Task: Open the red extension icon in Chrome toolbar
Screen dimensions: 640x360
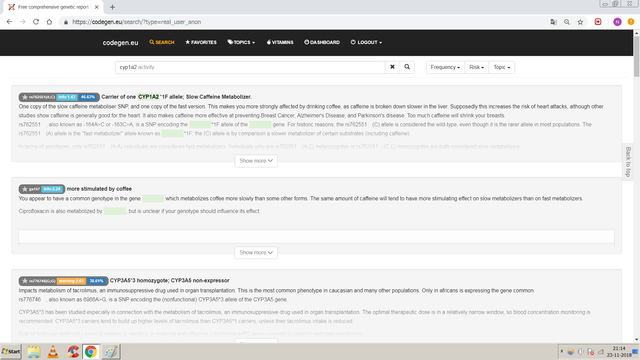Action: (x=598, y=22)
